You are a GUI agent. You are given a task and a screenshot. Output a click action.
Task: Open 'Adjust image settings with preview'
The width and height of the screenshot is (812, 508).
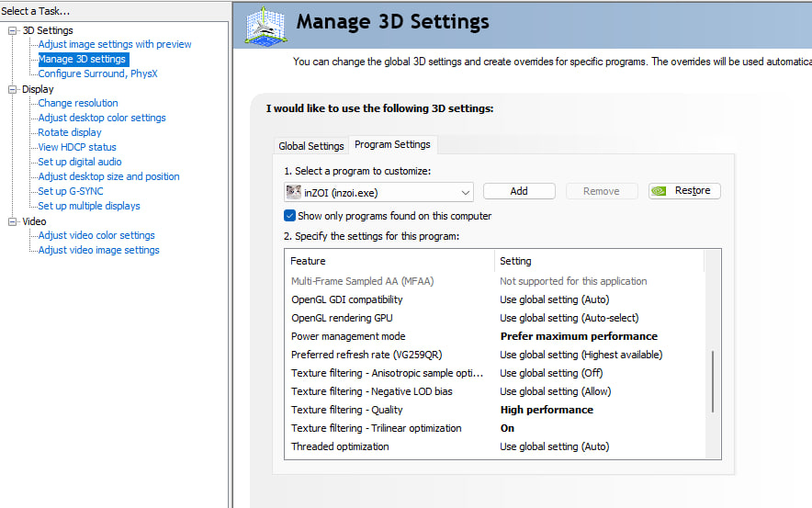pos(115,44)
